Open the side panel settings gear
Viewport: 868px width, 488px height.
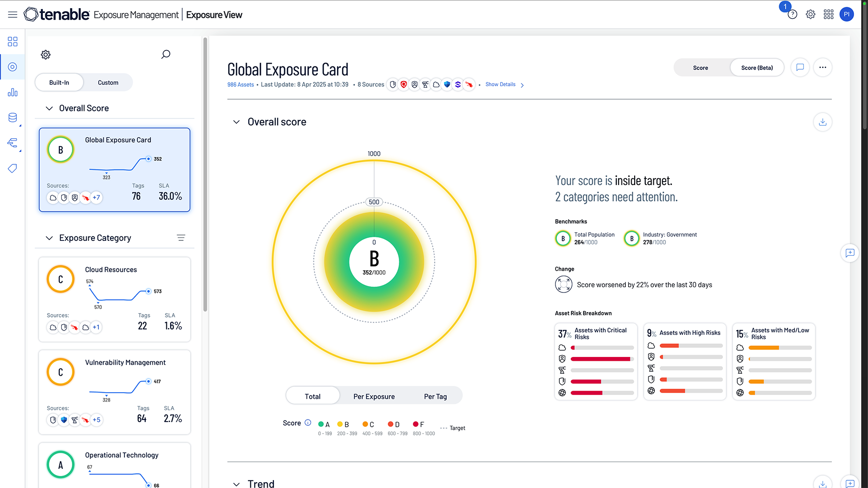[46, 54]
